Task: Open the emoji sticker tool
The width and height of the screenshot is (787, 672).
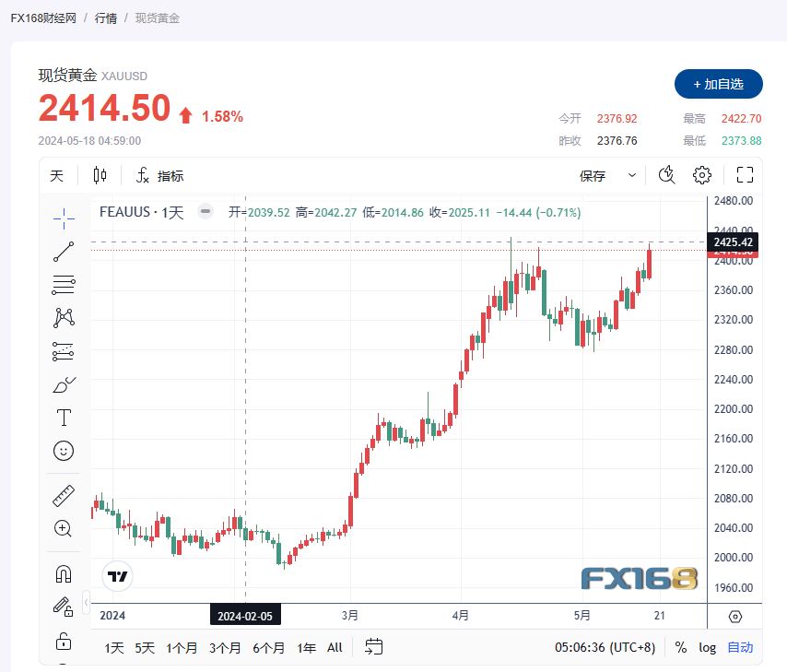Action: click(63, 452)
